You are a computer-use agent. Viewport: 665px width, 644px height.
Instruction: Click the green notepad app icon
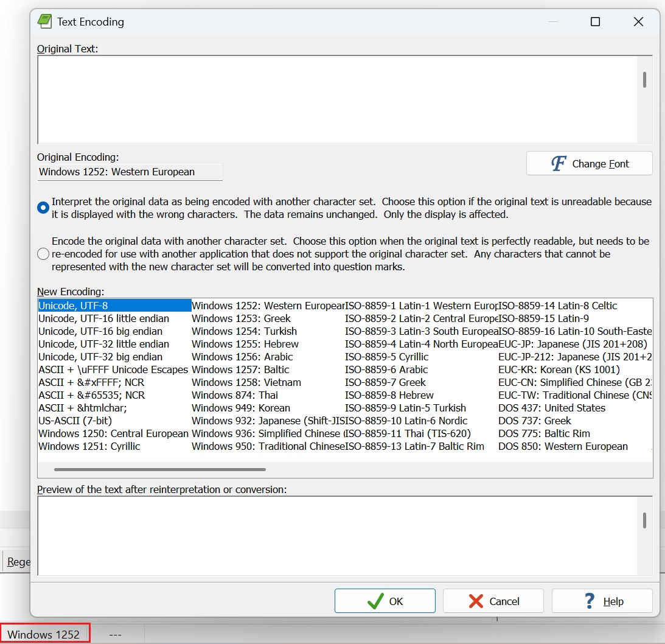point(44,21)
